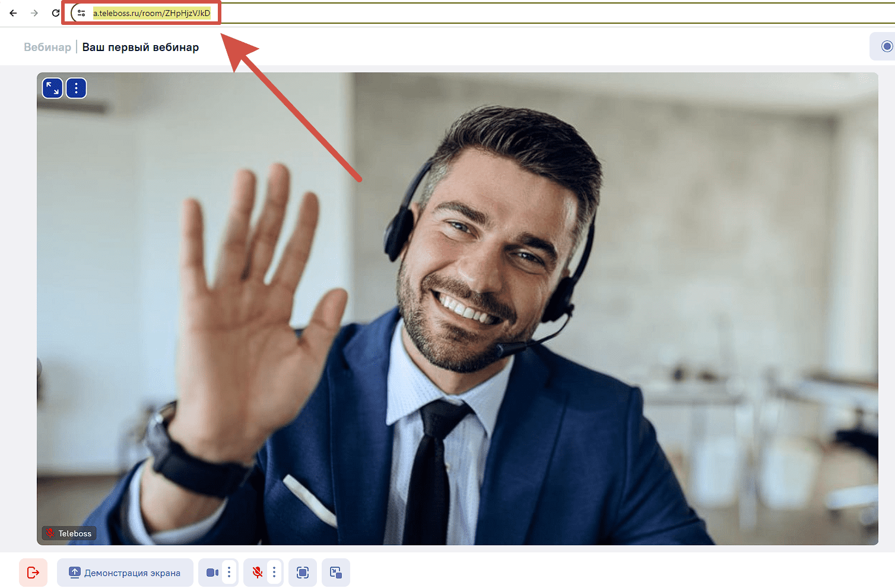Open microphone settings three-dot menu
Viewport: 895px width, 588px height.
[x=274, y=573]
